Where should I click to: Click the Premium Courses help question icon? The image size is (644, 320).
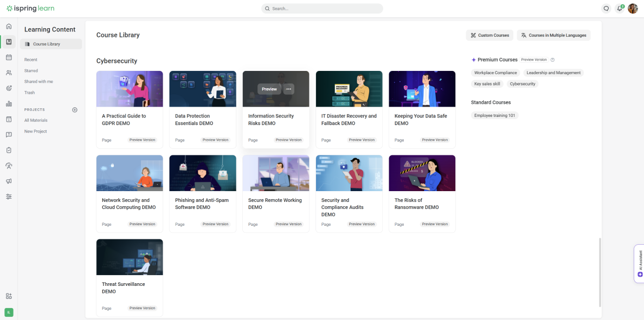[552, 60]
